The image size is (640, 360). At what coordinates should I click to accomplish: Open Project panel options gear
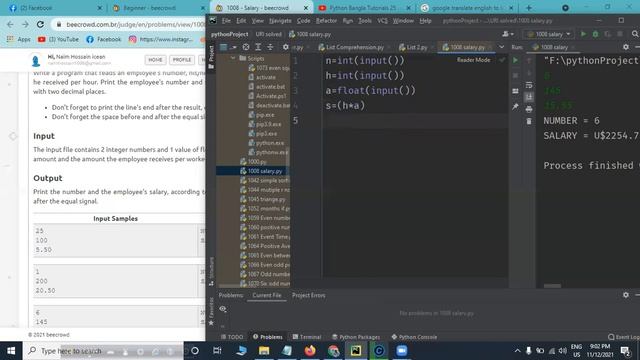coord(285,47)
